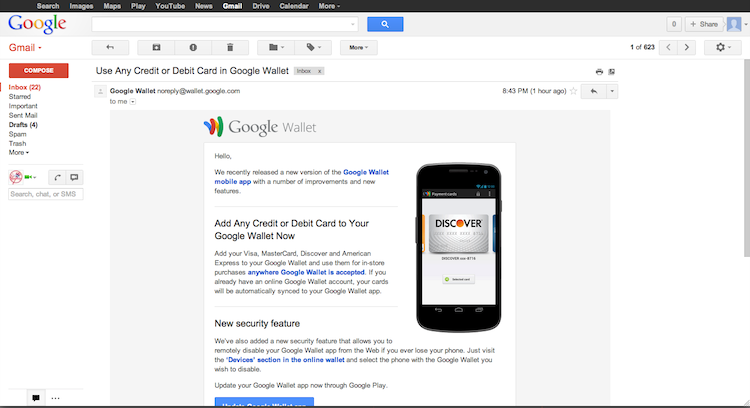This screenshot has width=750, height=408.
Task: Click the 'Search, chat, or SMS' field
Action: [x=45, y=194]
